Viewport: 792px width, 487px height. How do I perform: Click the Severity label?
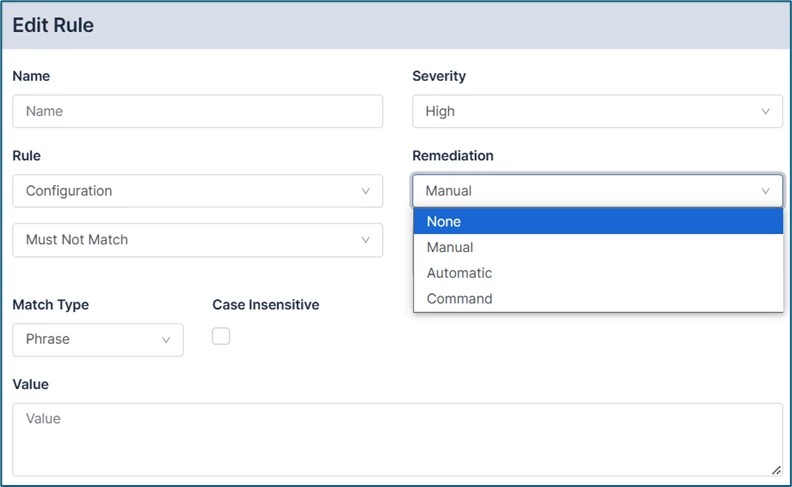[439, 76]
